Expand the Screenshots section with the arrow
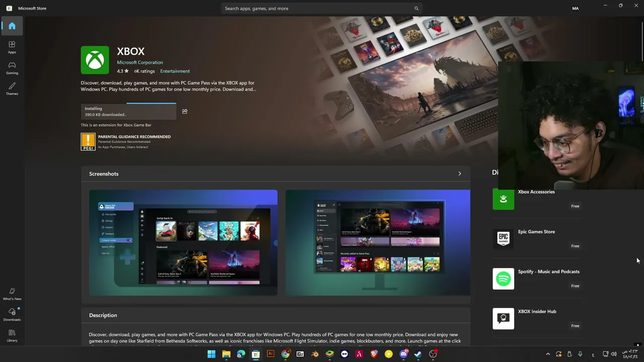 click(x=459, y=173)
